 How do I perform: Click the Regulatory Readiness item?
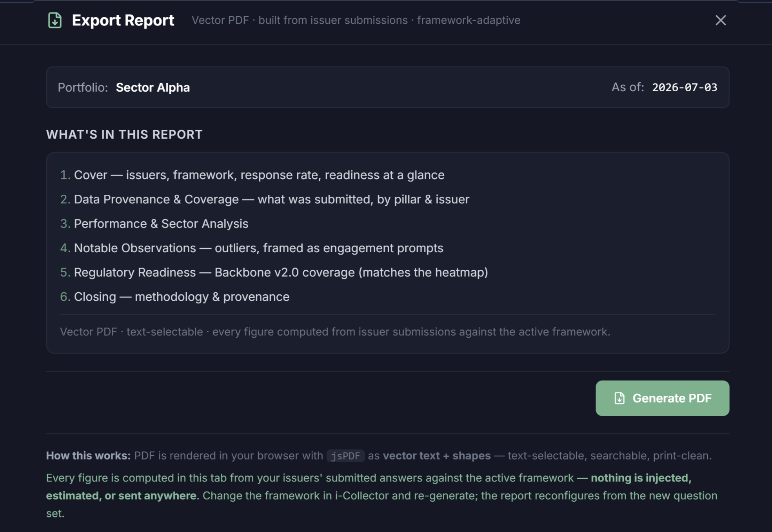[274, 272]
